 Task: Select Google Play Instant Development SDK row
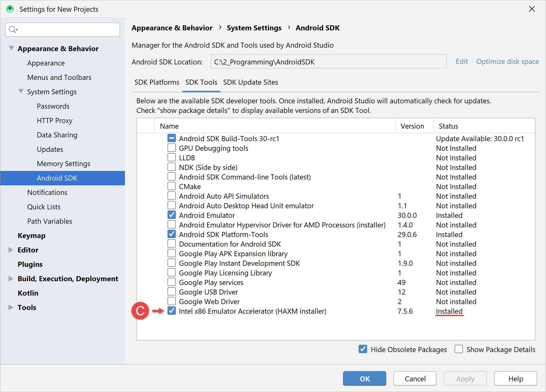[336, 263]
